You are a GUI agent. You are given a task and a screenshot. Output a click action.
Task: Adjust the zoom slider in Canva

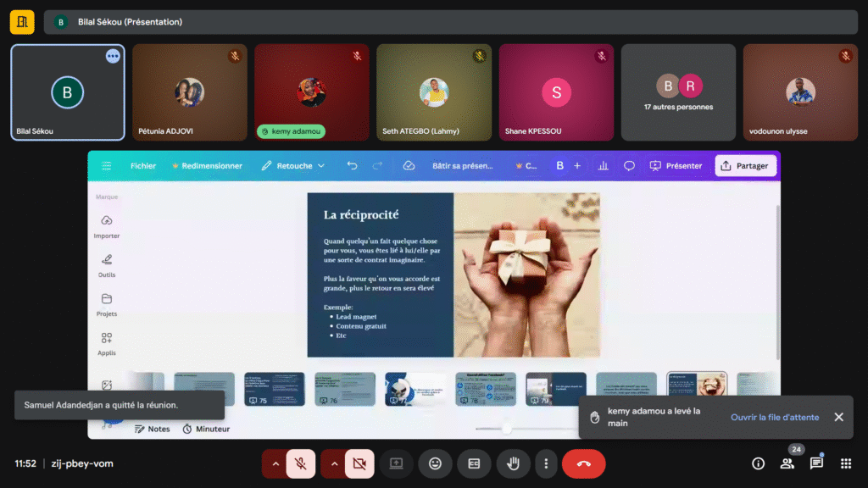click(507, 429)
